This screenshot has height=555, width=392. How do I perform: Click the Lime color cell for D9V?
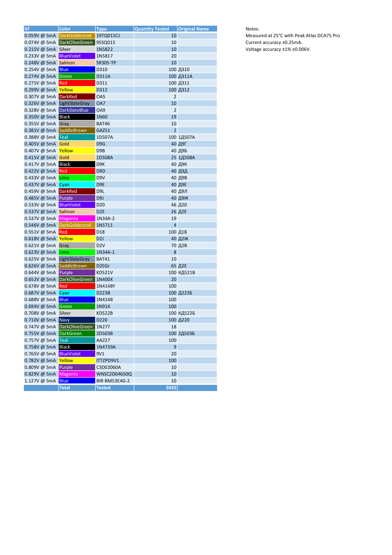coord(77,178)
